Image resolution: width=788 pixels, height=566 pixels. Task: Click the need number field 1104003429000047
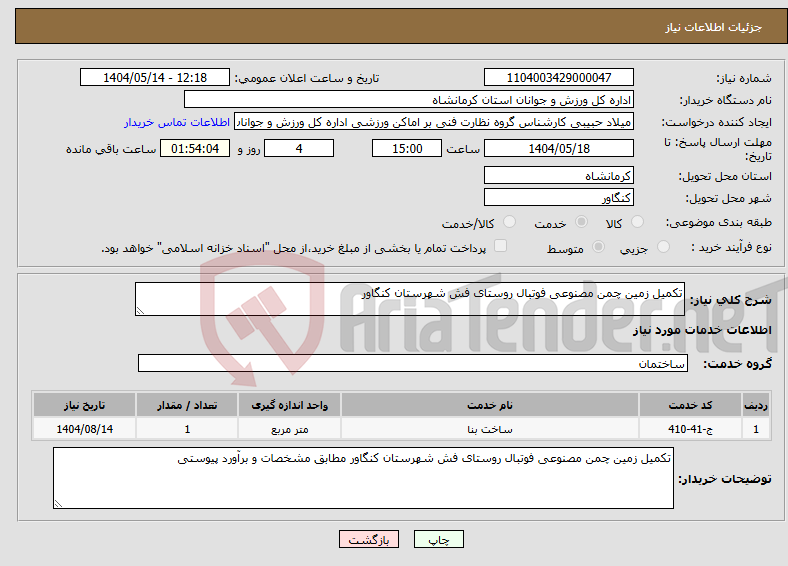559,77
